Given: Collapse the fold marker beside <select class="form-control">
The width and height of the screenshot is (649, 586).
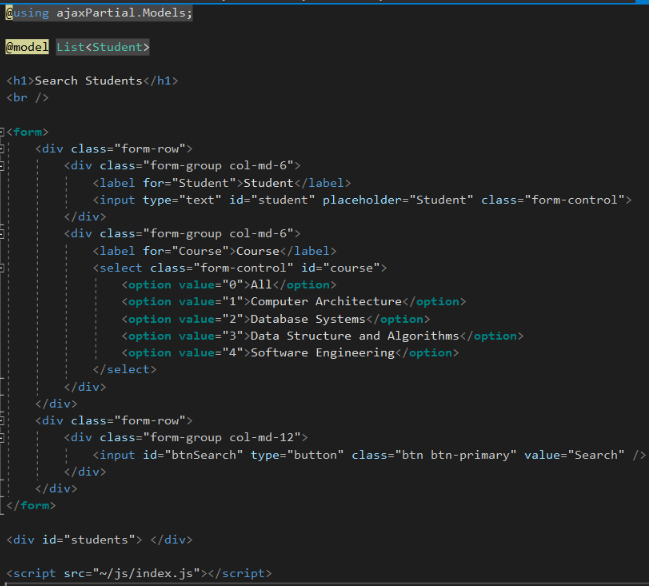Looking at the screenshot, I should [x=1, y=268].
